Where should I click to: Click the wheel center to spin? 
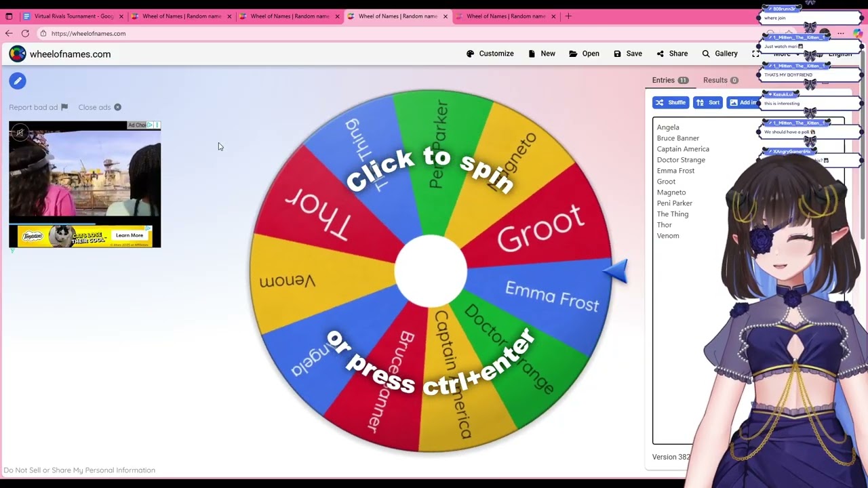pyautogui.click(x=431, y=271)
